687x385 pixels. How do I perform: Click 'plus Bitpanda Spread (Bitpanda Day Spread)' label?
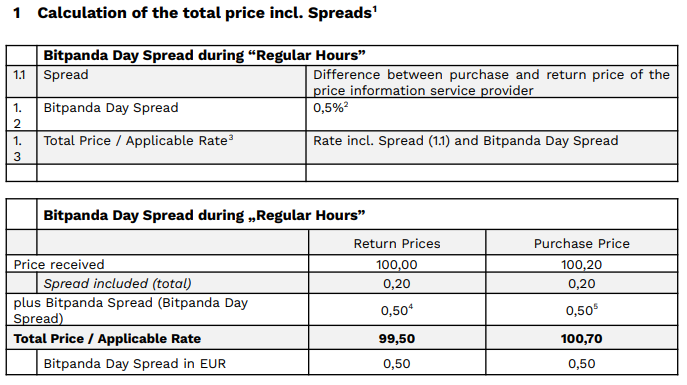coord(131,310)
